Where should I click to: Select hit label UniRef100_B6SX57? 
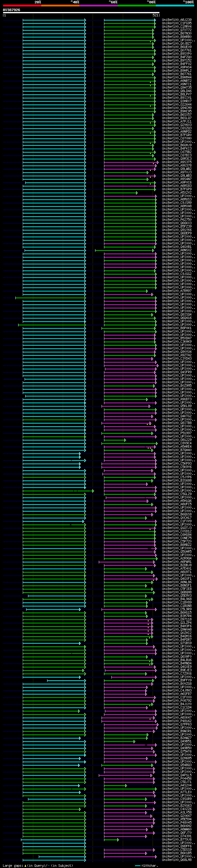pyautogui.click(x=177, y=115)
